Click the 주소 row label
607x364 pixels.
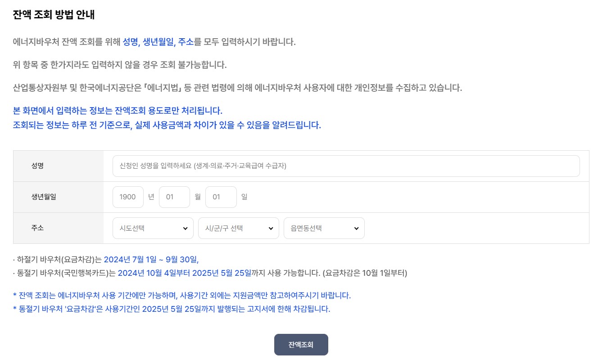coord(38,228)
